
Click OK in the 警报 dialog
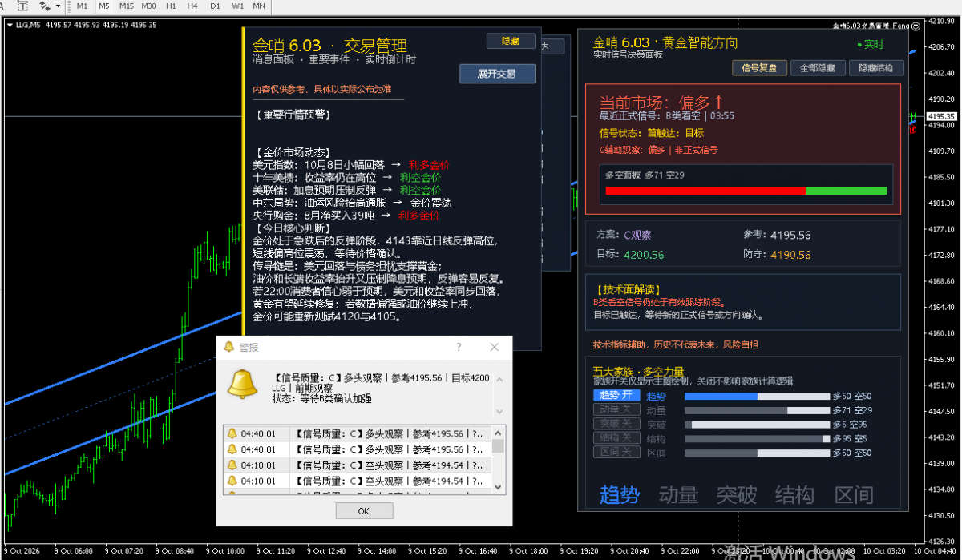coord(364,511)
